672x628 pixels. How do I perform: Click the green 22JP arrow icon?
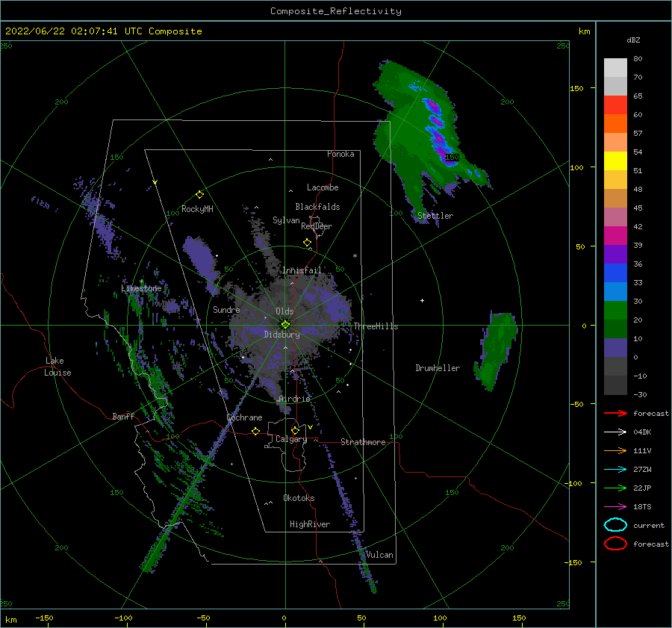tap(615, 488)
